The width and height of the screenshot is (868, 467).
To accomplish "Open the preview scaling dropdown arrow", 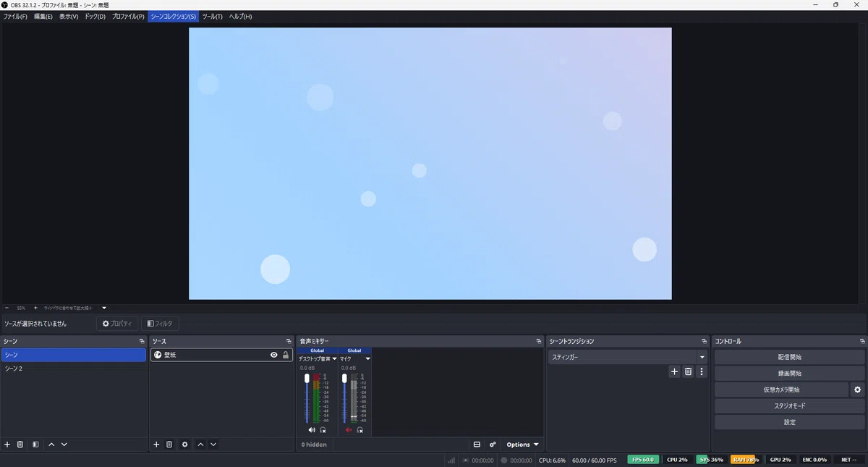I will coord(104,308).
